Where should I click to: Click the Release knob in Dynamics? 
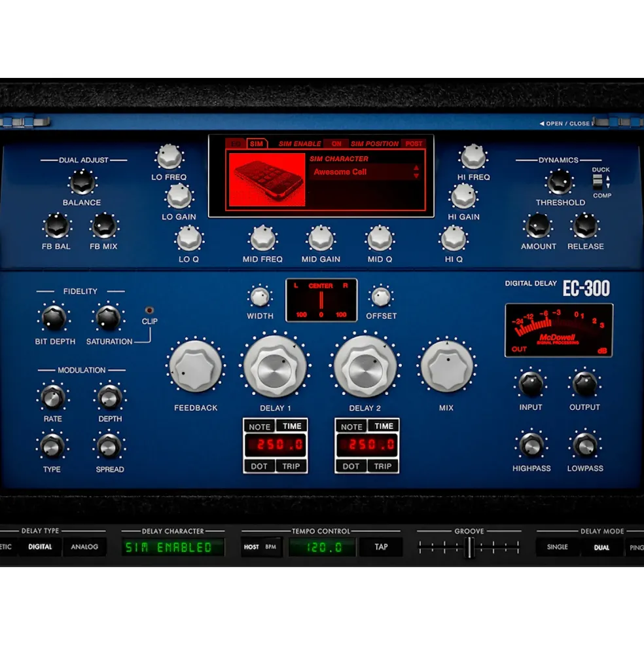tap(585, 227)
